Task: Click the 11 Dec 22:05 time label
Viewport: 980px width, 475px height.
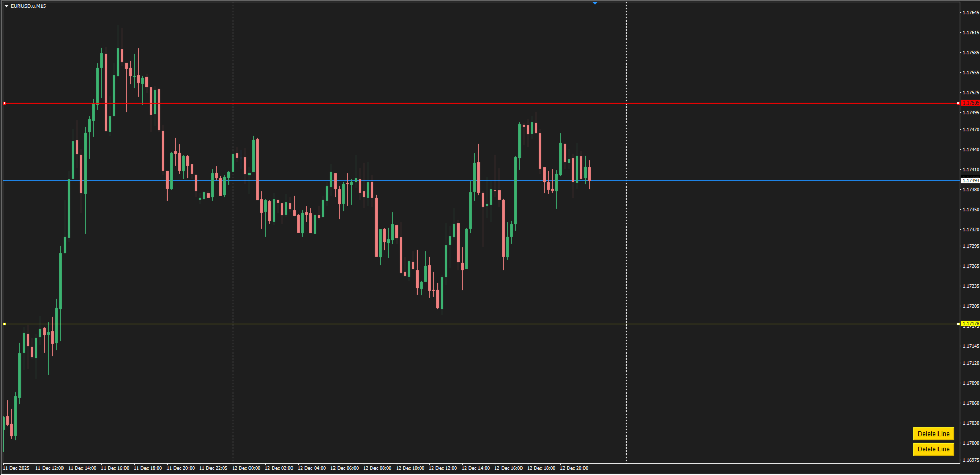Action: coord(214,468)
